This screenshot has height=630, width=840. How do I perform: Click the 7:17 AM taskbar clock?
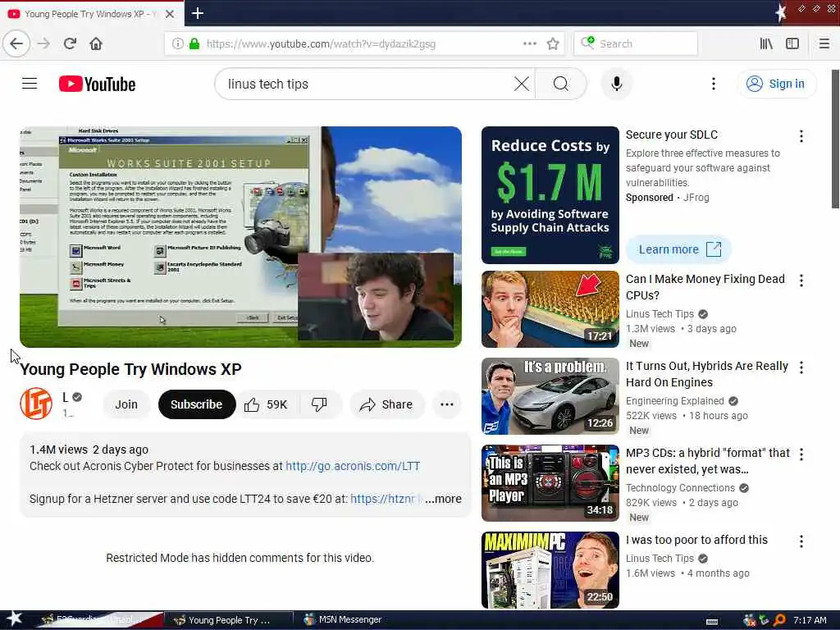click(810, 620)
